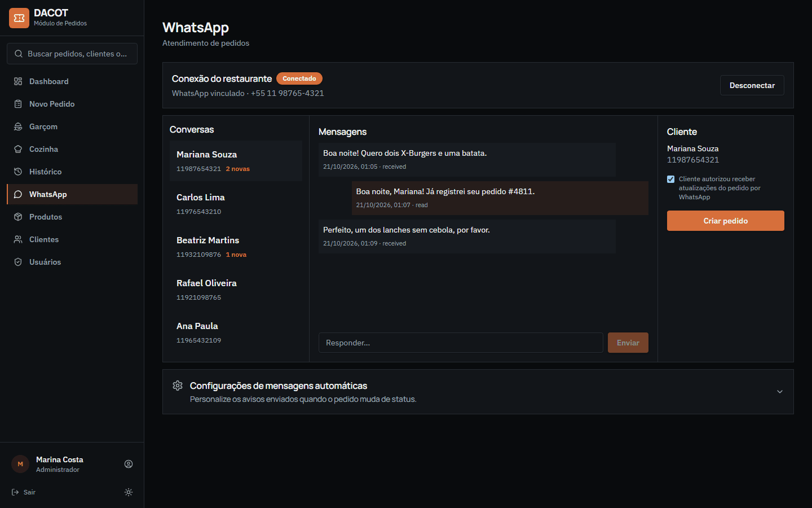
Task: Focus the Responder message input
Action: (461, 343)
